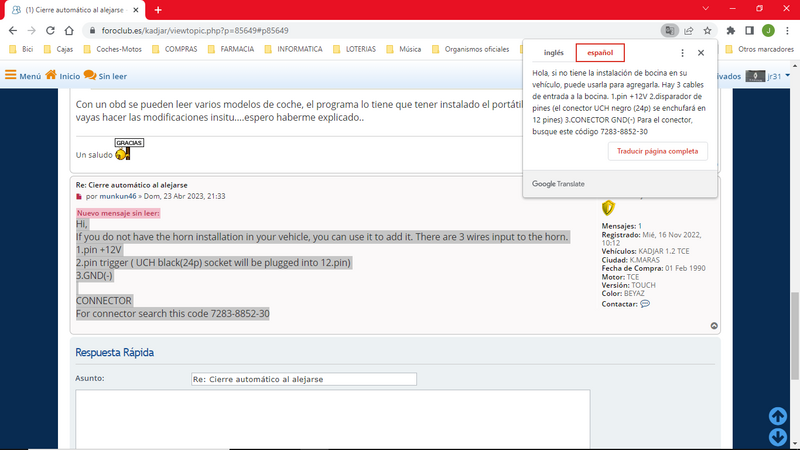The height and width of the screenshot is (450, 800).
Task: Click unread post icon beside munkun46
Action: click(79, 196)
